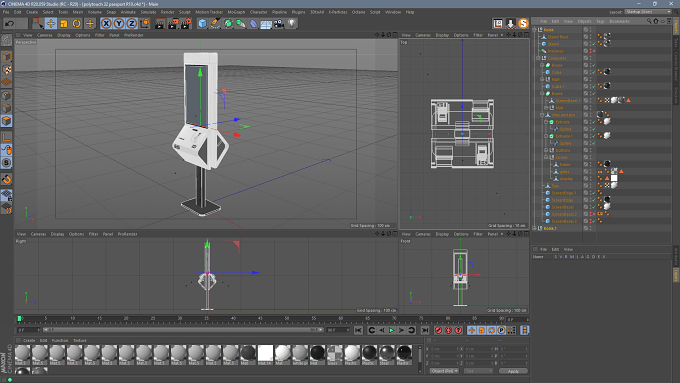Add a Floor environment object
This screenshot has width=680, height=383.
(x=266, y=23)
